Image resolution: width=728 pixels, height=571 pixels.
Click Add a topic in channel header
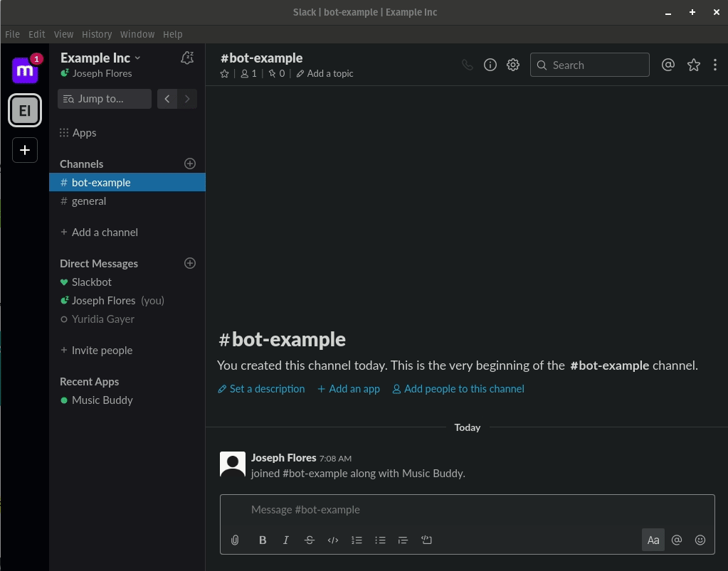pyautogui.click(x=325, y=74)
